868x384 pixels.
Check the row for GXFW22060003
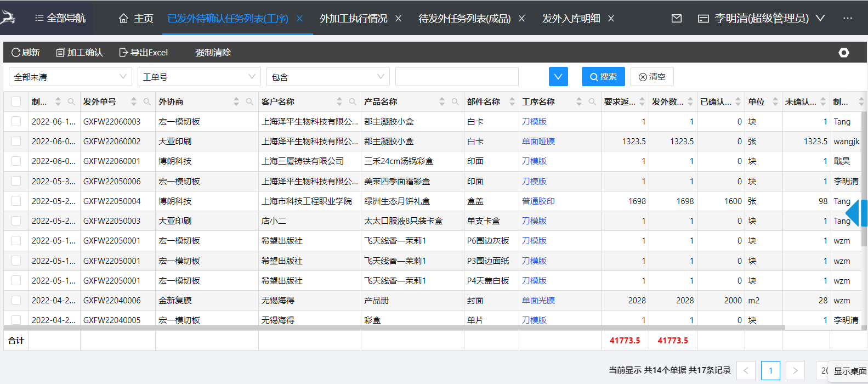point(16,122)
